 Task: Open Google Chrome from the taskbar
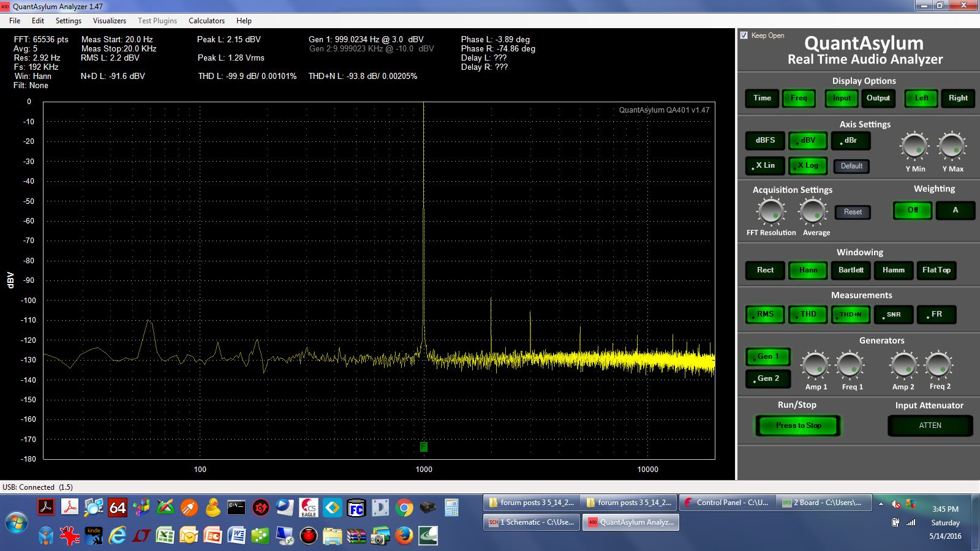(x=404, y=508)
